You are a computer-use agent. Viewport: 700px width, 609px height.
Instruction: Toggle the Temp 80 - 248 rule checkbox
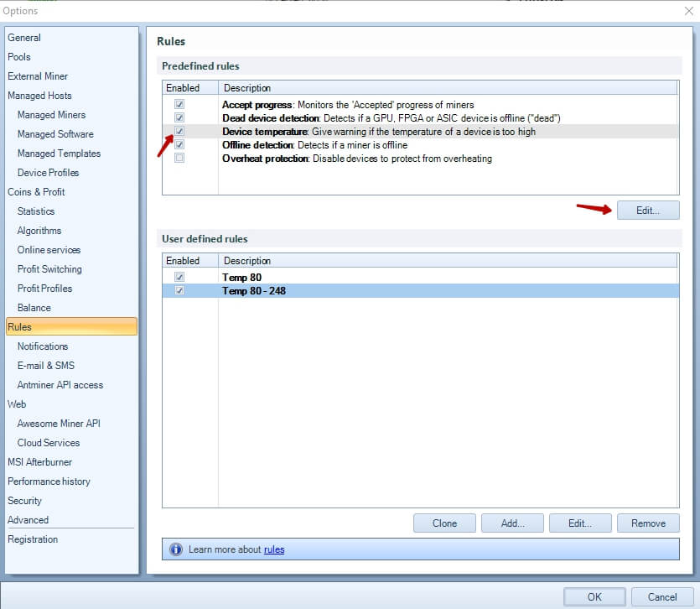point(179,290)
